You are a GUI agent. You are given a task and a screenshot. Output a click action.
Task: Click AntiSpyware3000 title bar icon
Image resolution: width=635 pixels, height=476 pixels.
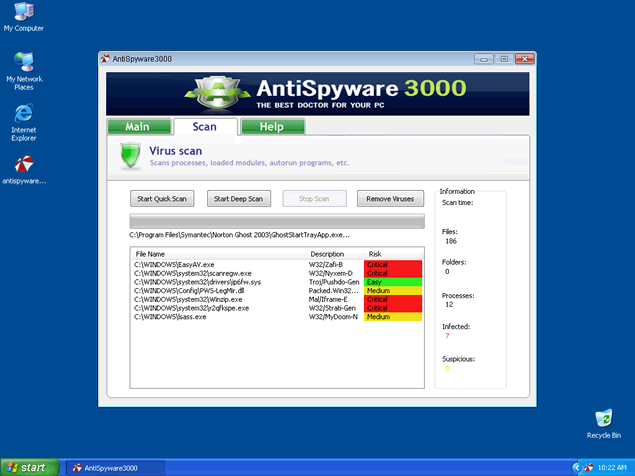(105, 59)
